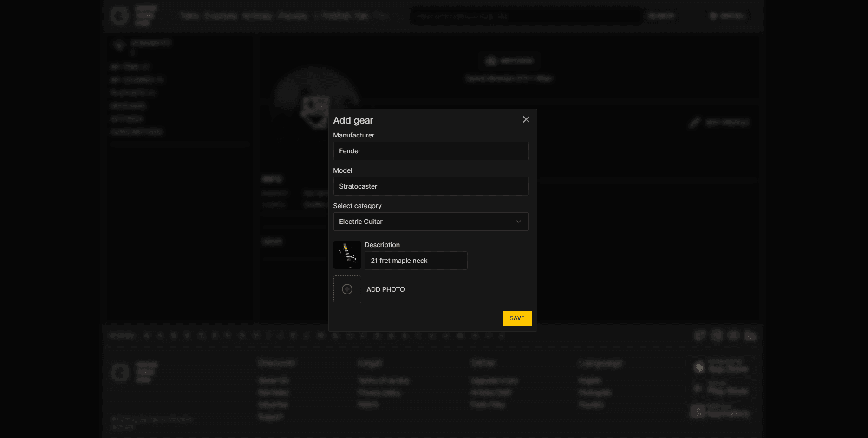The height and width of the screenshot is (438, 868).
Task: Save the new gear entry
Action: pos(517,318)
